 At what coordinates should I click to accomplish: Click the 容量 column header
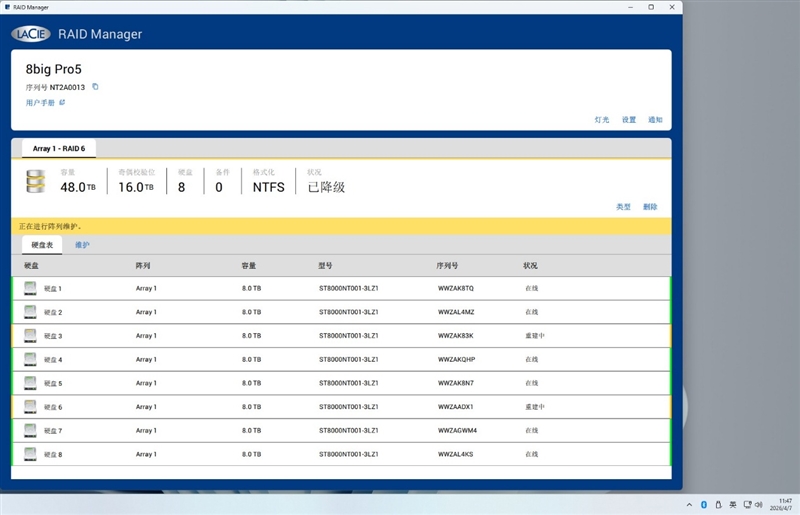click(x=249, y=265)
